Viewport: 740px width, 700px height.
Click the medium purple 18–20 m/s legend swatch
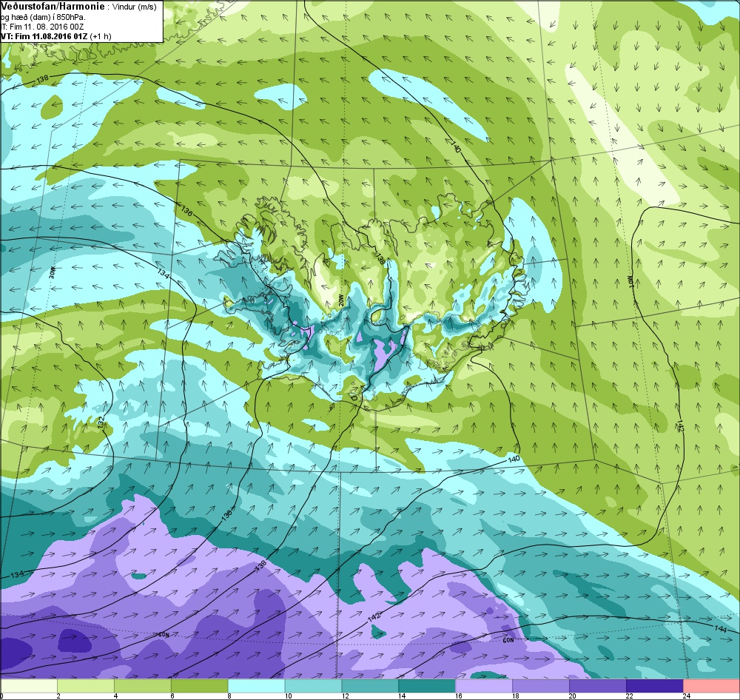tap(541, 685)
